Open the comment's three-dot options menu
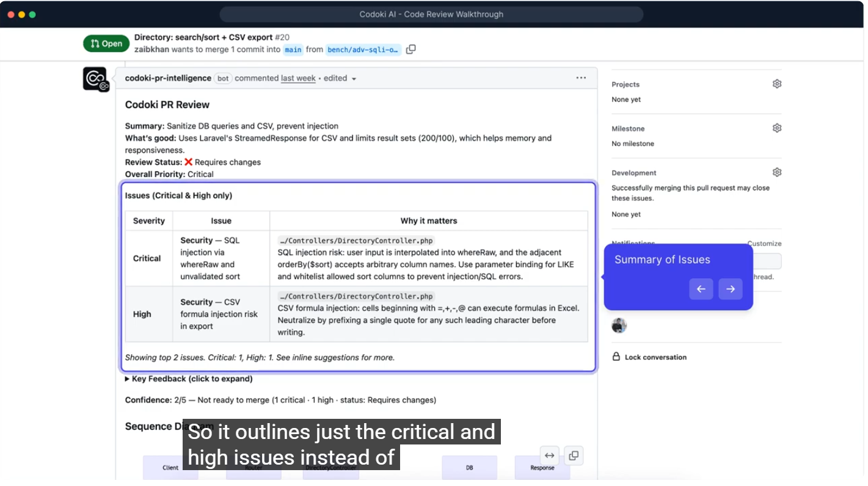Screen dimensions: 868x486 point(581,78)
